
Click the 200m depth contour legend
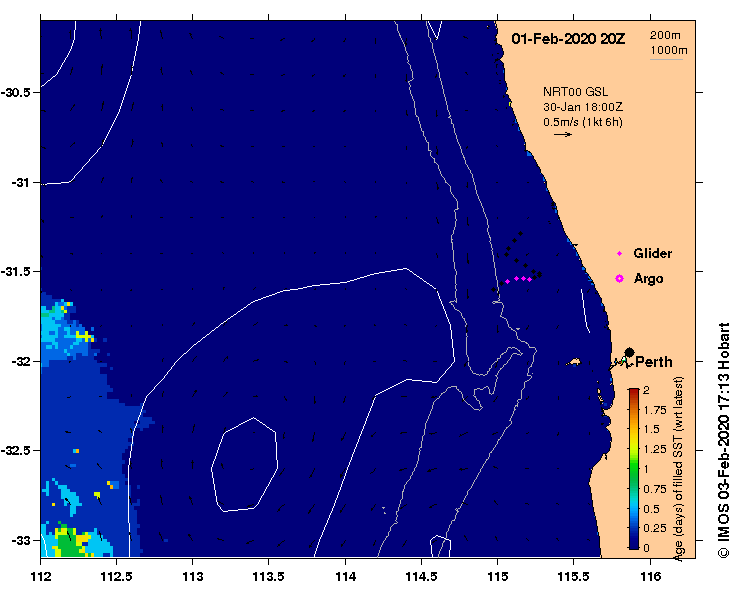point(665,35)
